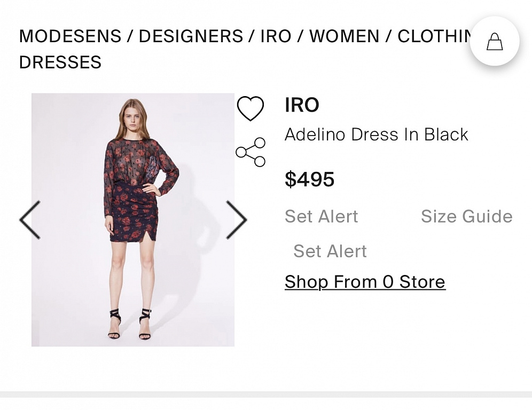The image size is (532, 410).
Task: Go to MODESENS breadcrumb home
Action: 70,36
